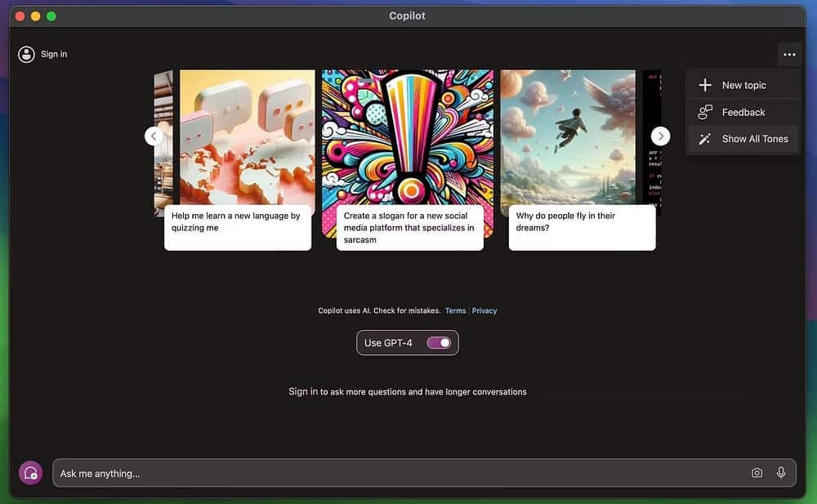Advance carousel with the right arrow
The width and height of the screenshot is (817, 504).
click(x=660, y=136)
